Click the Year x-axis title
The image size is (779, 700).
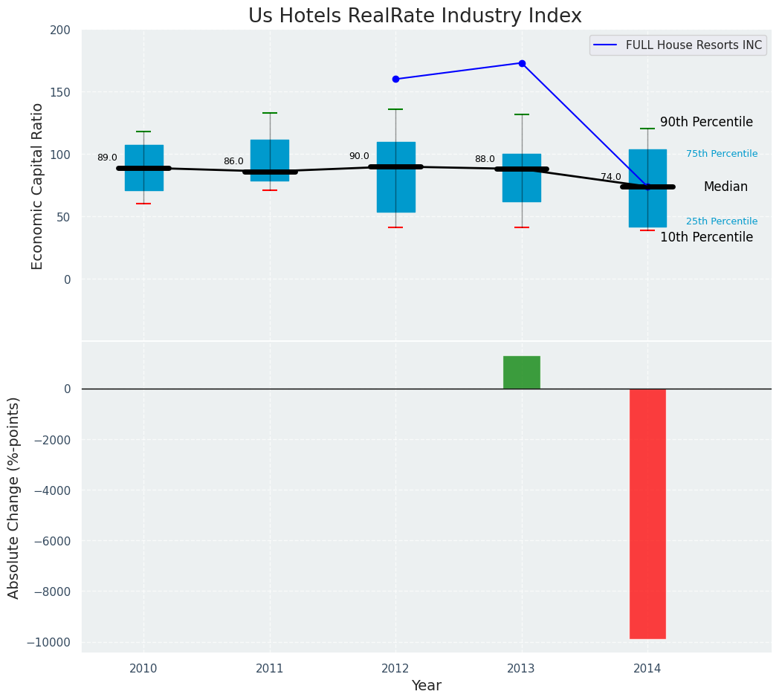click(426, 686)
